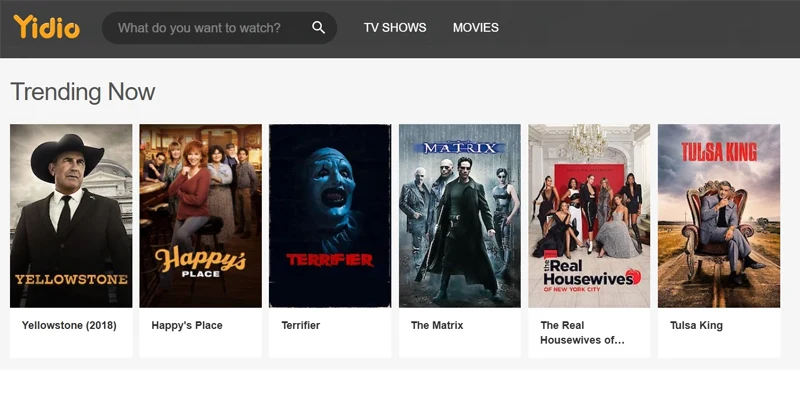Click the 'Tulsa King' title link

[x=696, y=325]
